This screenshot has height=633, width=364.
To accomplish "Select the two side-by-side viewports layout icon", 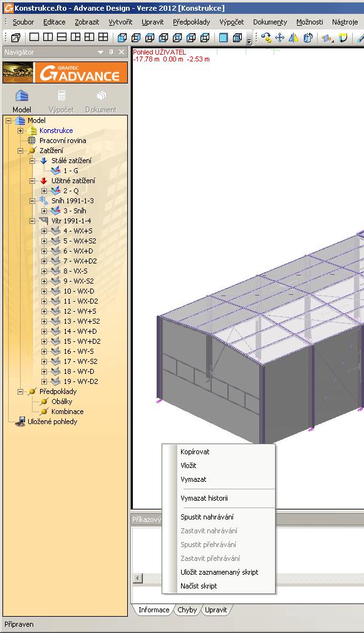I will (48, 37).
